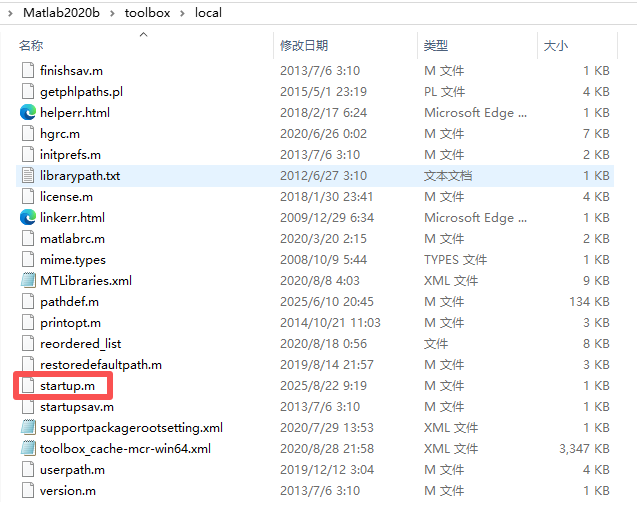Screen dimensions: 637x511
Task: Select the file named mime.types
Action: 73,260
